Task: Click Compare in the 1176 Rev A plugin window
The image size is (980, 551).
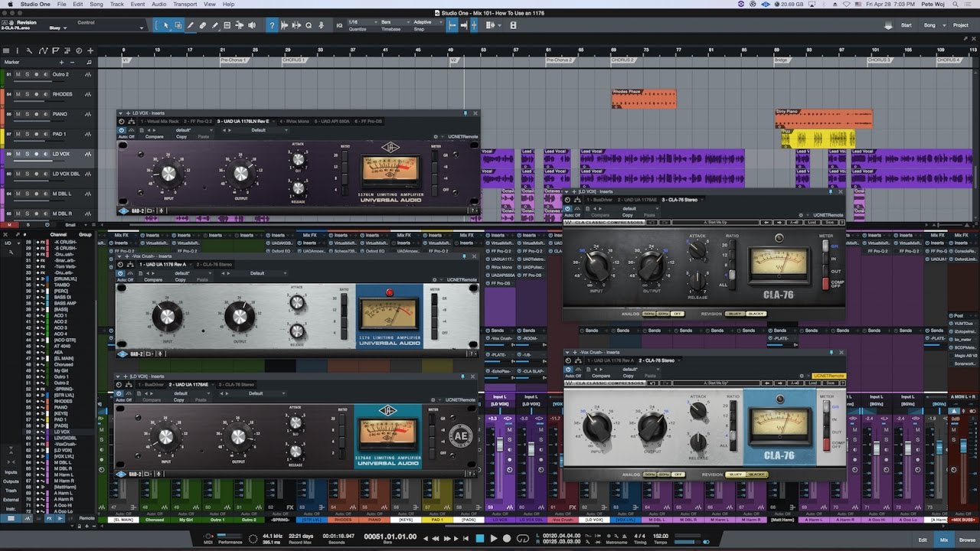Action: (x=154, y=279)
